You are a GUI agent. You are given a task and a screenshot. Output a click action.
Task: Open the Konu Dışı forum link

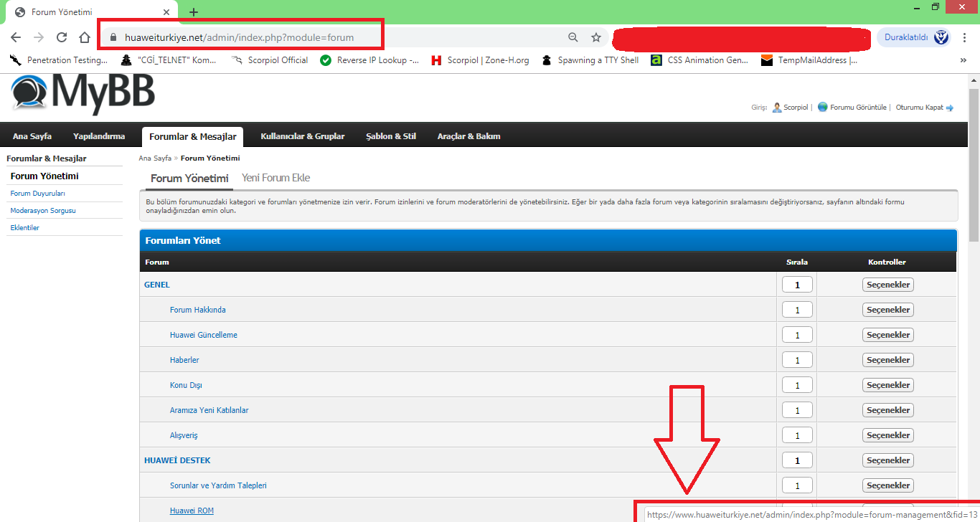tap(186, 385)
